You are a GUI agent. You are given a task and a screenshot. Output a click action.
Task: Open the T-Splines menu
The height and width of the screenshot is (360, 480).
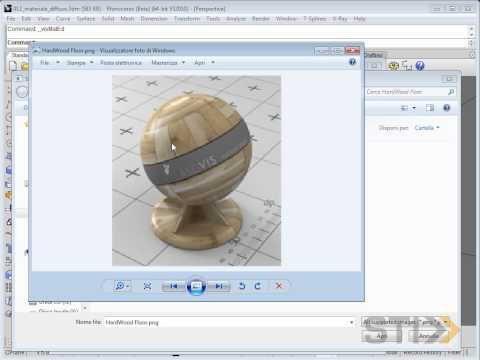point(315,19)
